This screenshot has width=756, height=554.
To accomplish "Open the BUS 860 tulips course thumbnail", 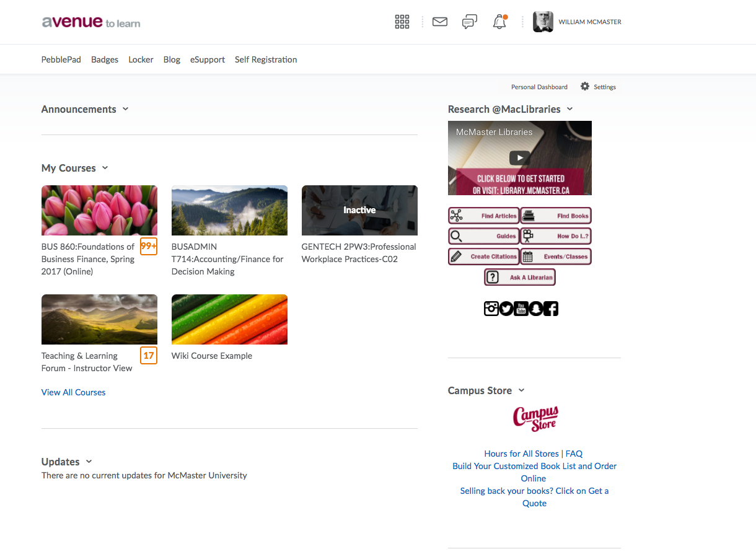I will point(99,210).
